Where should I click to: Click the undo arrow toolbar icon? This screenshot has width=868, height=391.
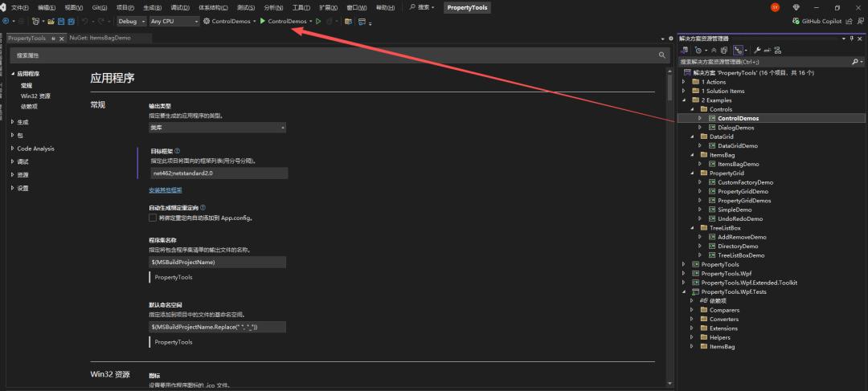pos(84,21)
